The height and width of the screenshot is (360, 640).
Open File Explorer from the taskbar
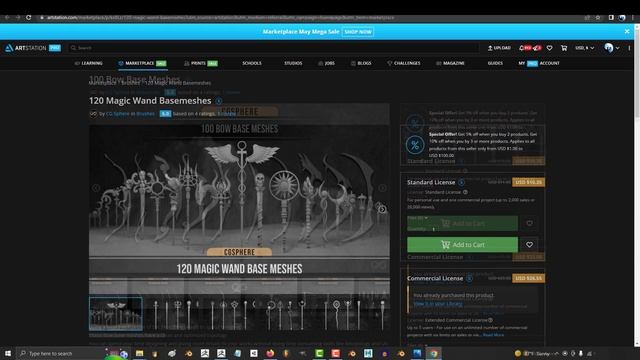tap(139, 353)
